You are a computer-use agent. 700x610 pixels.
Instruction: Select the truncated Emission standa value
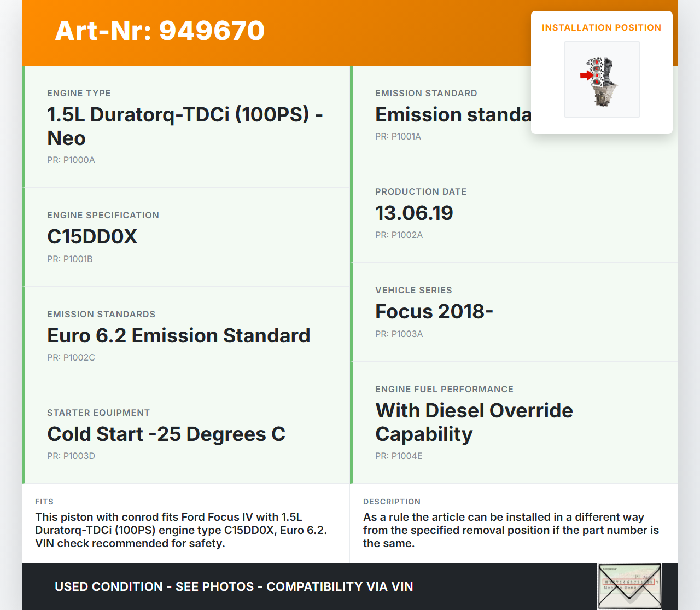(453, 114)
